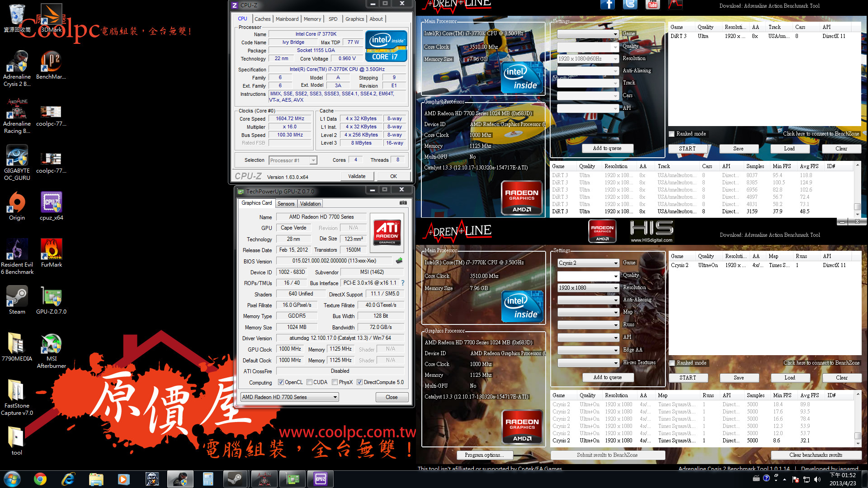Screen dimensions: 868x488
Task: Open Crysis 2 tool Map dropdown
Action: click(x=588, y=312)
